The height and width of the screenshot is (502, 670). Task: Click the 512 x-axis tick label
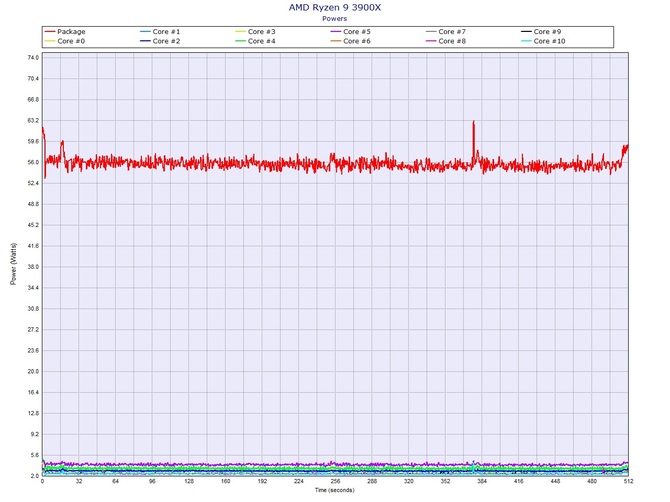coord(628,481)
